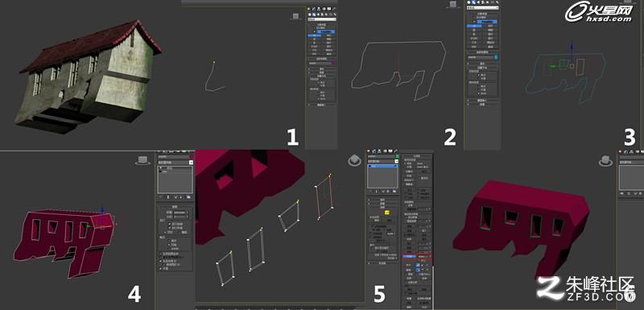The image size is (644, 310).
Task: Open the magenta object color swatch in step 1
Action: tap(333, 63)
